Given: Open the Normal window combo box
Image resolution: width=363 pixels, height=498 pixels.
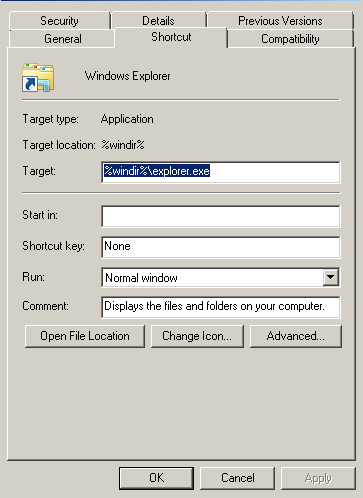Looking at the screenshot, I should tap(221, 277).
